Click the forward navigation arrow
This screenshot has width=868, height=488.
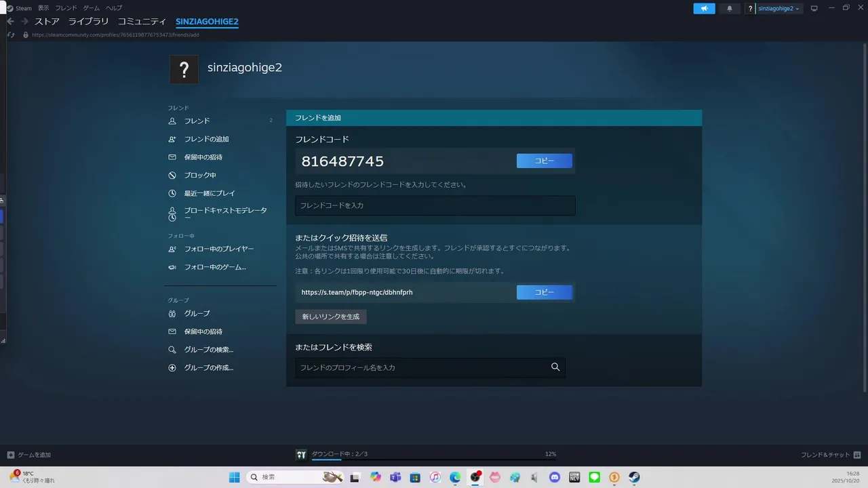[24, 22]
